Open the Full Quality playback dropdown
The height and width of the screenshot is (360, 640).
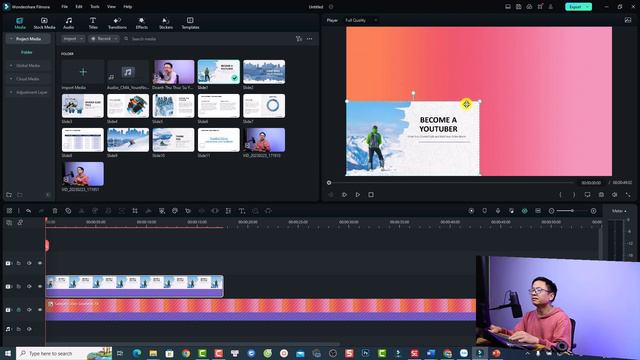(x=361, y=20)
